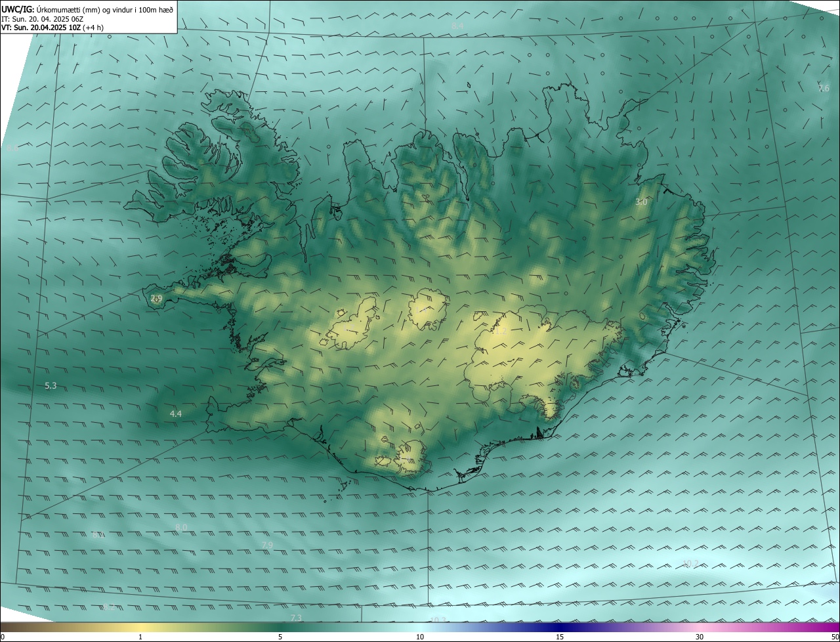The width and height of the screenshot is (840, 642).
Task: Click the 15 tick on the color scale
Action: [560, 637]
